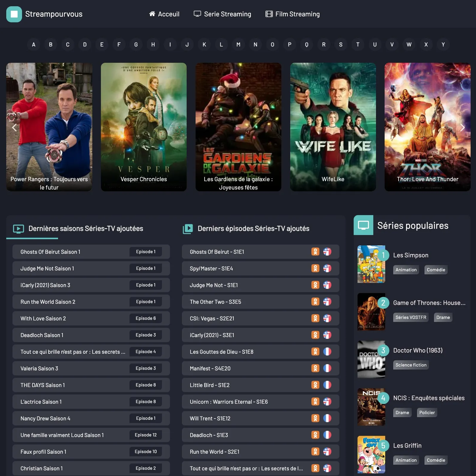The image size is (476, 476).
Task: Open the WifeLike movie poster
Action: pyautogui.click(x=333, y=127)
